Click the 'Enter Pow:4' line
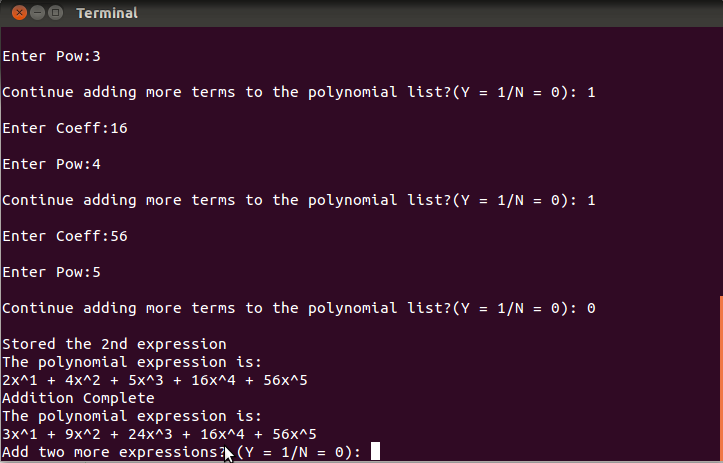The width and height of the screenshot is (723, 463). [x=51, y=164]
